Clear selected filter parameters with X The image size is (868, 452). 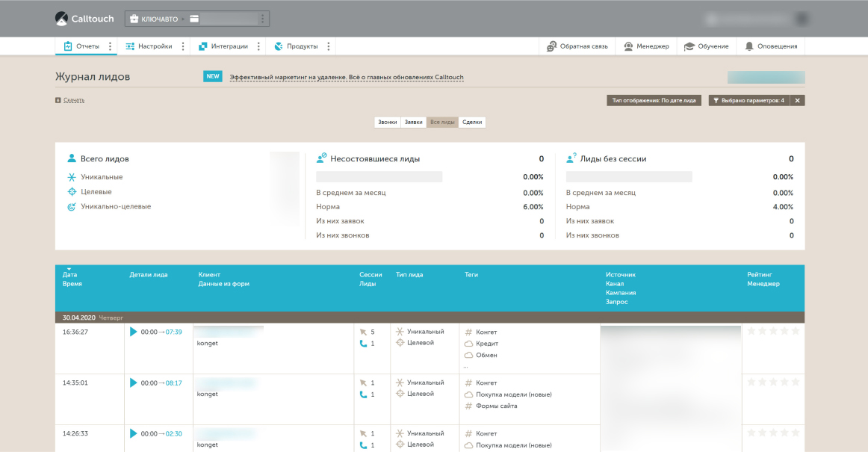797,100
